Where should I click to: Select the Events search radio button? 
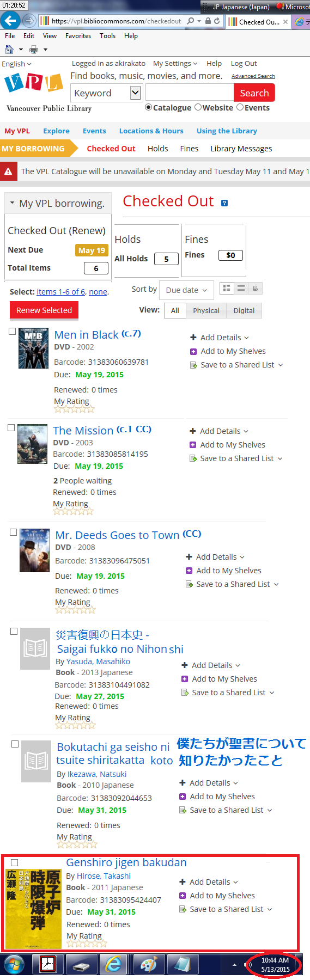coord(240,107)
